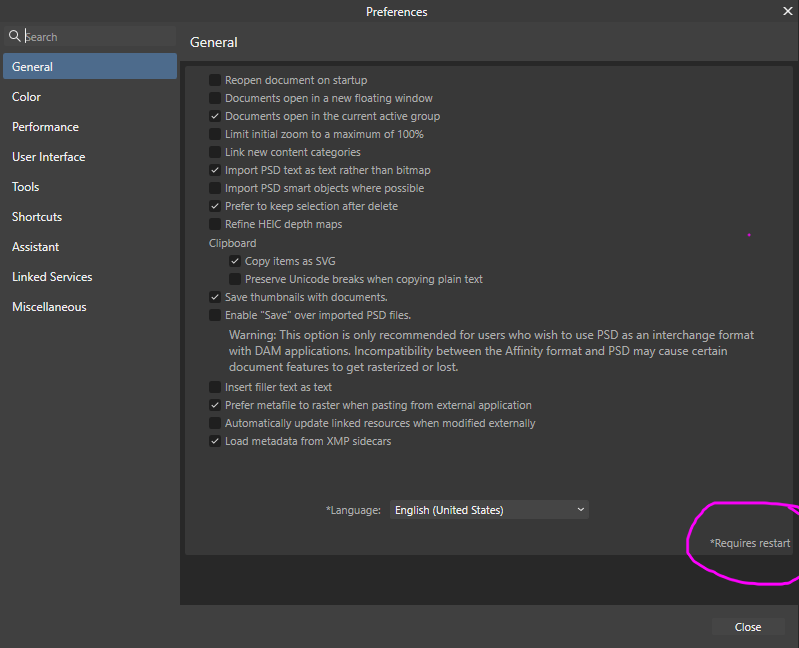799x648 pixels.
Task: Open the Performance preferences category
Action: point(90,126)
